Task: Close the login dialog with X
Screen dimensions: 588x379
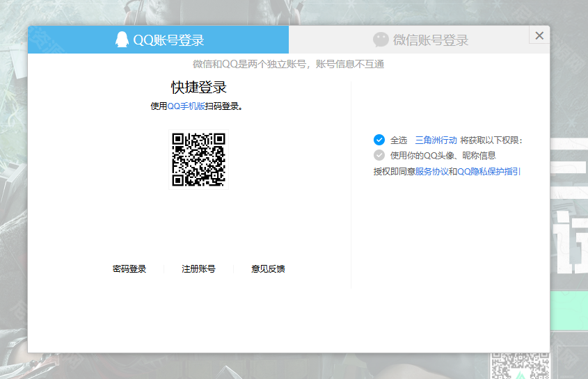Action: (539, 35)
